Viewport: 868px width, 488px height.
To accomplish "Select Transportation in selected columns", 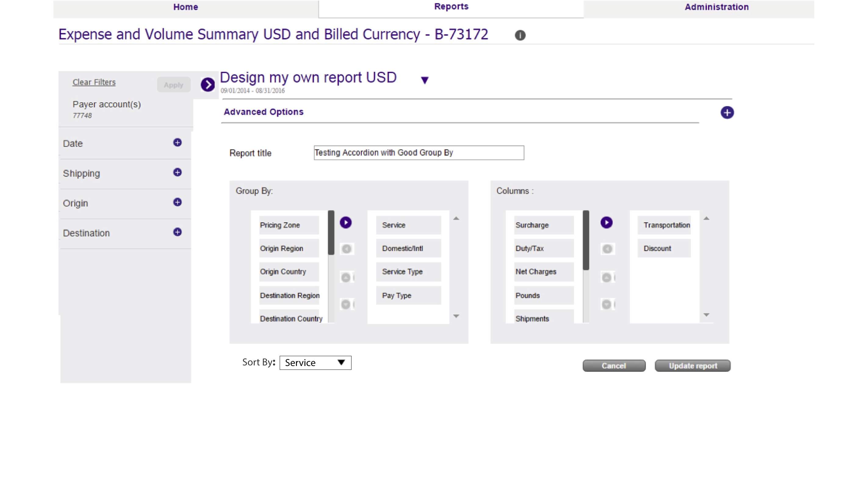I will coord(664,225).
